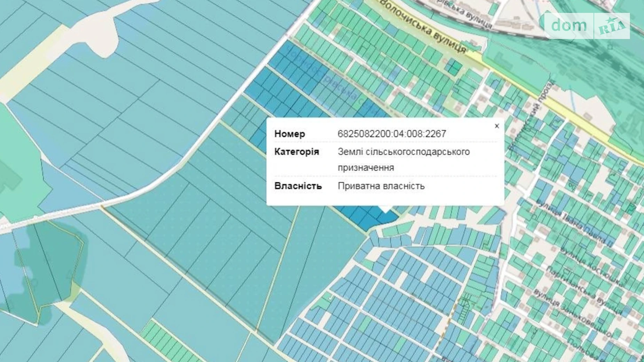The width and height of the screenshot is (644, 362).
Task: Click the RIA star logo
Action: (x=612, y=26)
